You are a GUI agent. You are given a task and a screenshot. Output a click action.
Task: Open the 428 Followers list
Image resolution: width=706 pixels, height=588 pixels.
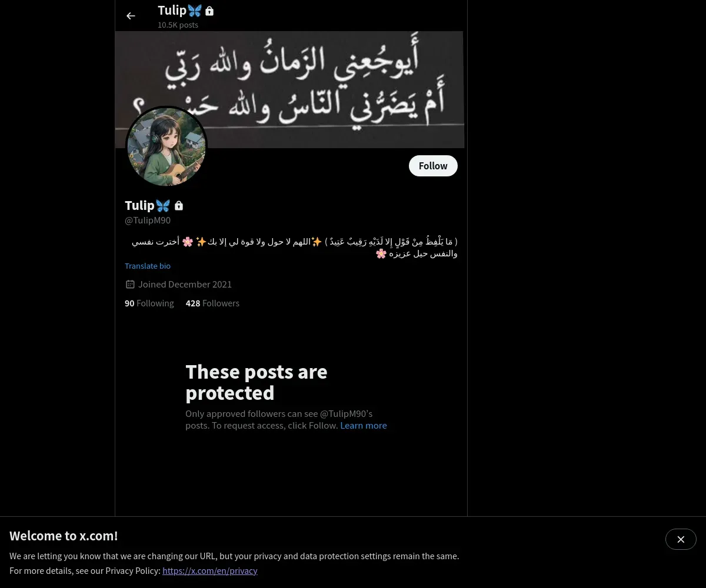point(212,303)
